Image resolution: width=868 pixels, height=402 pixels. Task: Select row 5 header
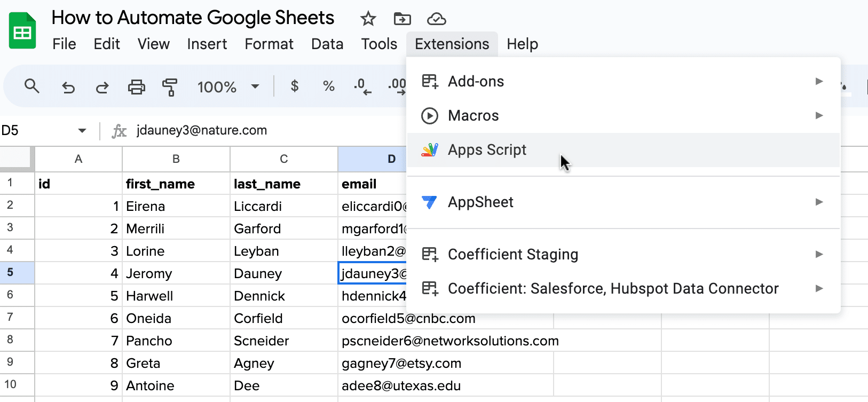point(17,273)
